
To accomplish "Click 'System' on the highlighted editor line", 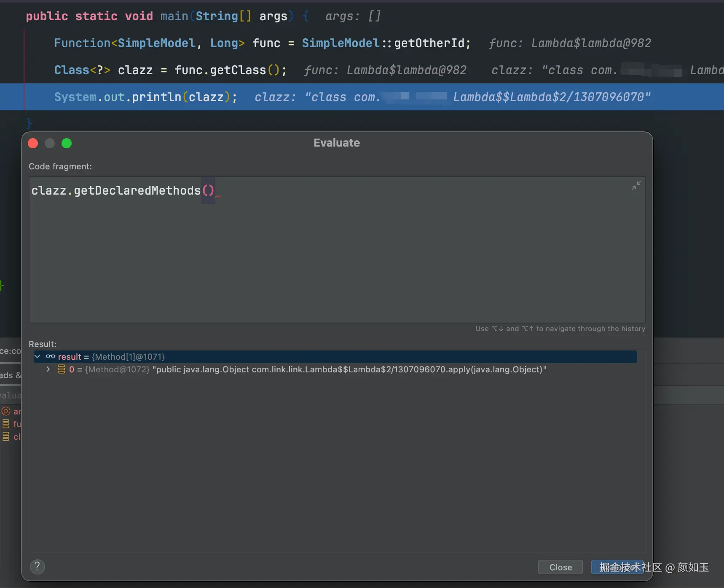I will pos(75,97).
